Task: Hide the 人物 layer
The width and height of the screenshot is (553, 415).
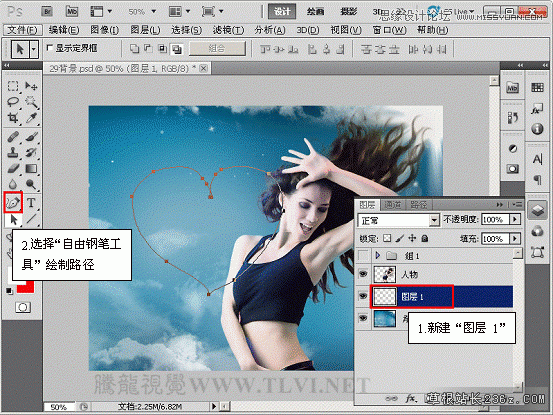Action: [x=363, y=274]
